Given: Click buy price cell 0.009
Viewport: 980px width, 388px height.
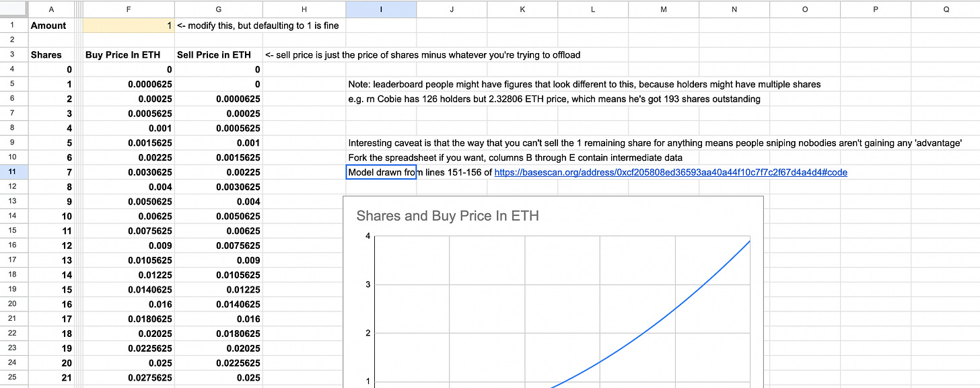Looking at the screenshot, I should click(x=129, y=246).
